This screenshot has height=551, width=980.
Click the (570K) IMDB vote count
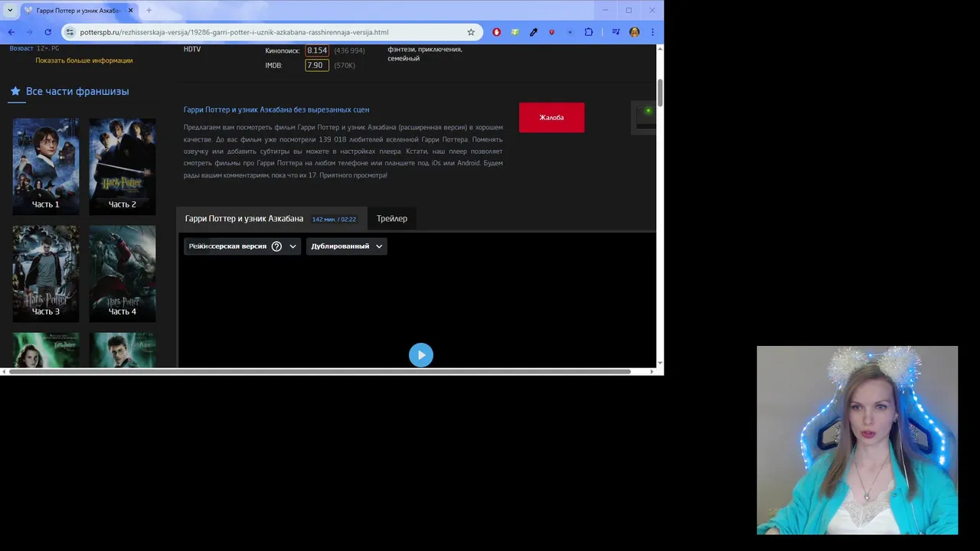point(345,66)
